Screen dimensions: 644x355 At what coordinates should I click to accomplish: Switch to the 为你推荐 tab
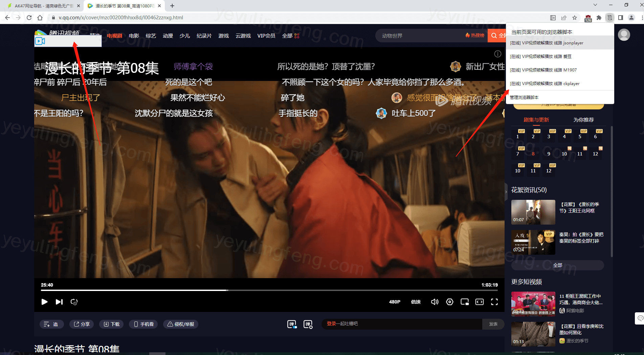(583, 120)
